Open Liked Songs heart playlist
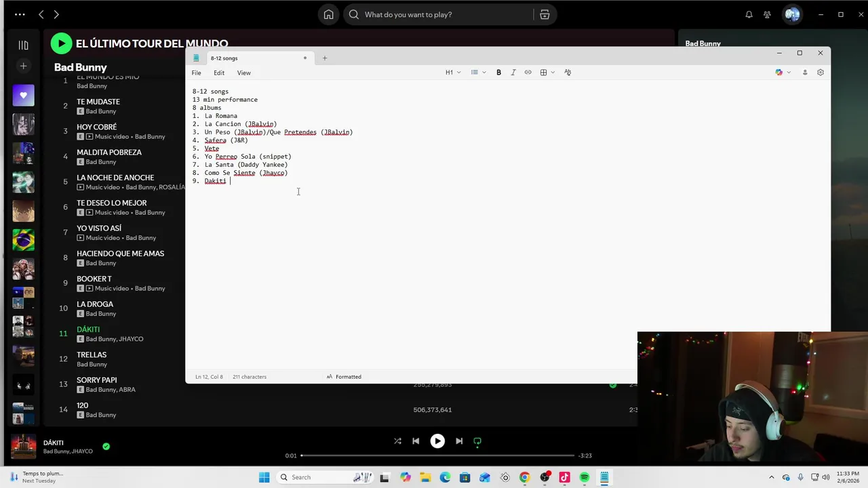This screenshot has height=488, width=868. [23, 96]
